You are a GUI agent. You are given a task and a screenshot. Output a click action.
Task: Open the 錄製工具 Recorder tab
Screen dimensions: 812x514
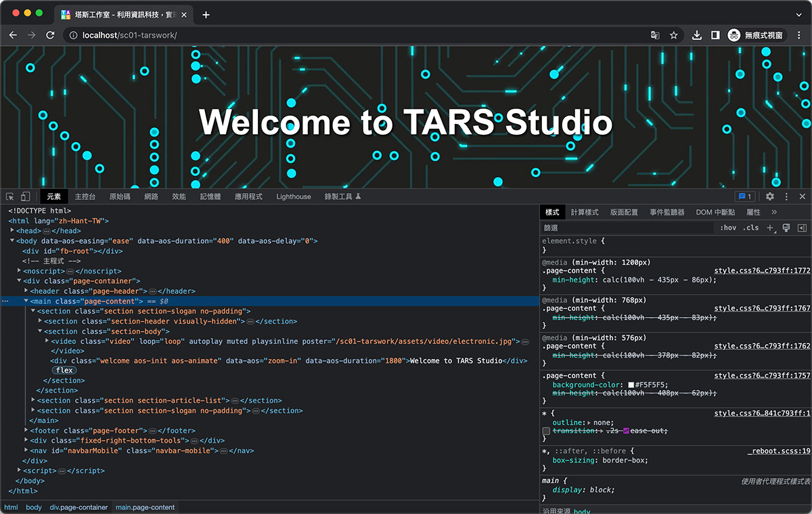pos(343,196)
